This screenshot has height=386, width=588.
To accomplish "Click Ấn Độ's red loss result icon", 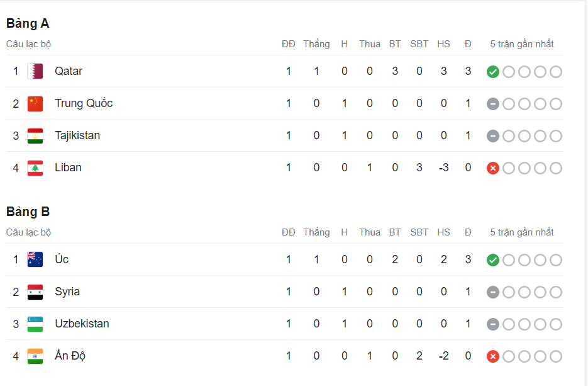I will click(x=493, y=356).
